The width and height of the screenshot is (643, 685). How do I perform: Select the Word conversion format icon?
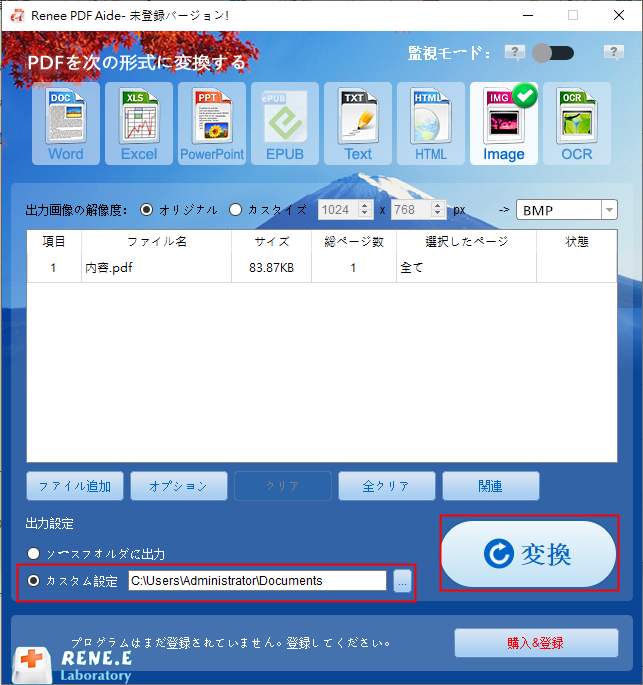pos(66,123)
